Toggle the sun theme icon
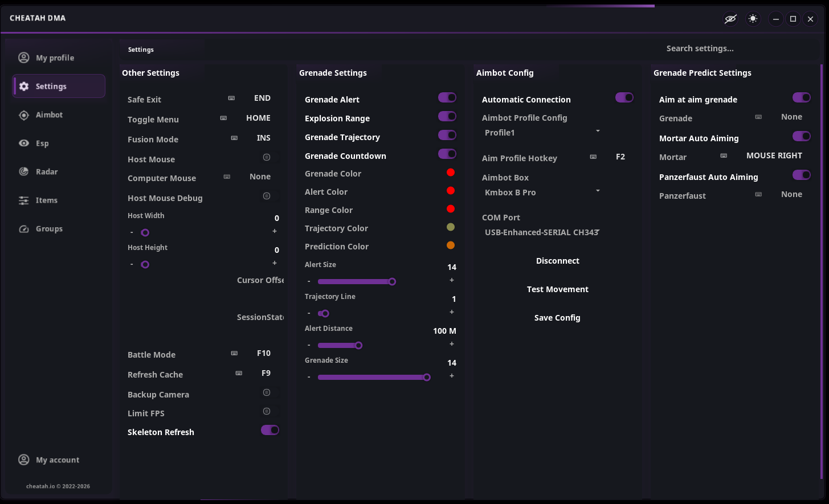The width and height of the screenshot is (829, 504). click(753, 19)
